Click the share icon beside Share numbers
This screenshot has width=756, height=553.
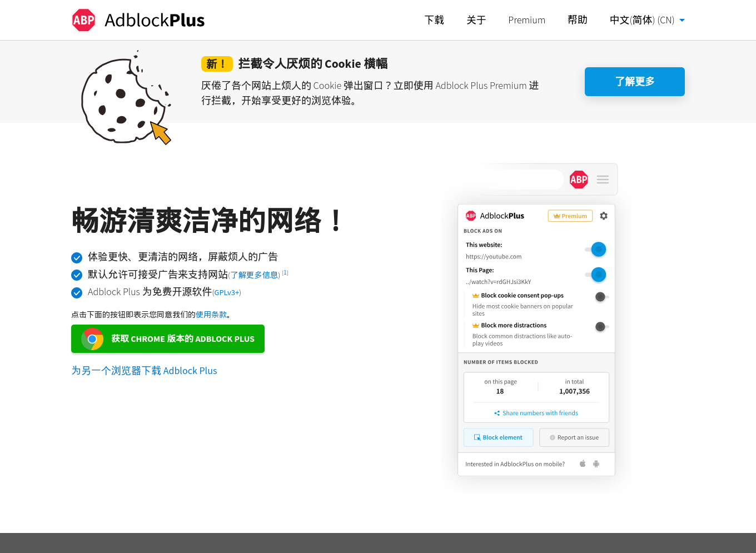click(x=497, y=413)
